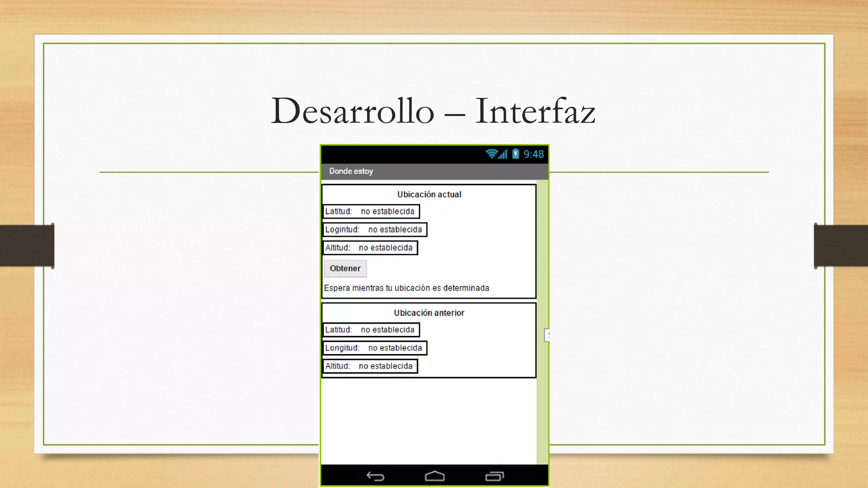The height and width of the screenshot is (488, 868).
Task: Tap the Obtener button
Action: (x=345, y=269)
